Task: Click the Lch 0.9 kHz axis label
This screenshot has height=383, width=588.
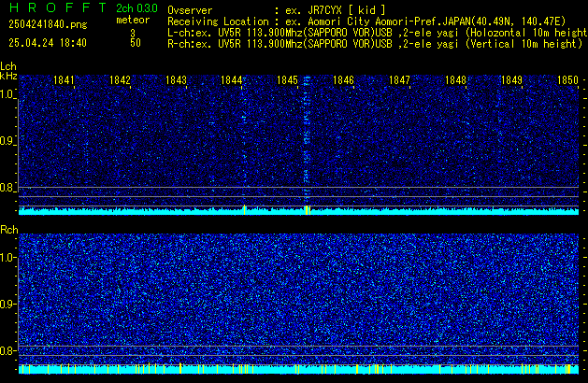Action: (x=7, y=141)
